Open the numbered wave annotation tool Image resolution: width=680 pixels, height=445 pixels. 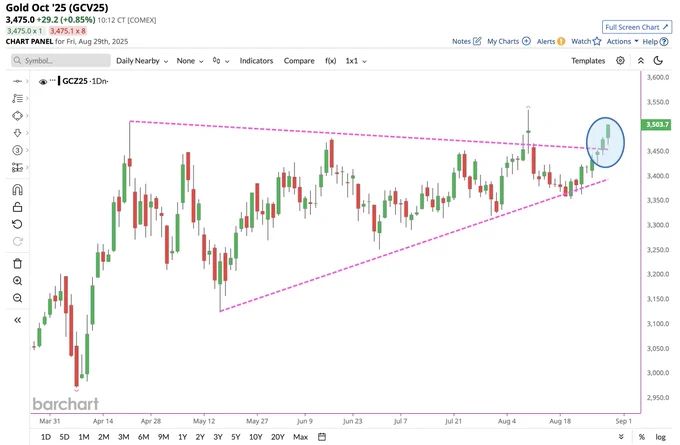[17, 150]
